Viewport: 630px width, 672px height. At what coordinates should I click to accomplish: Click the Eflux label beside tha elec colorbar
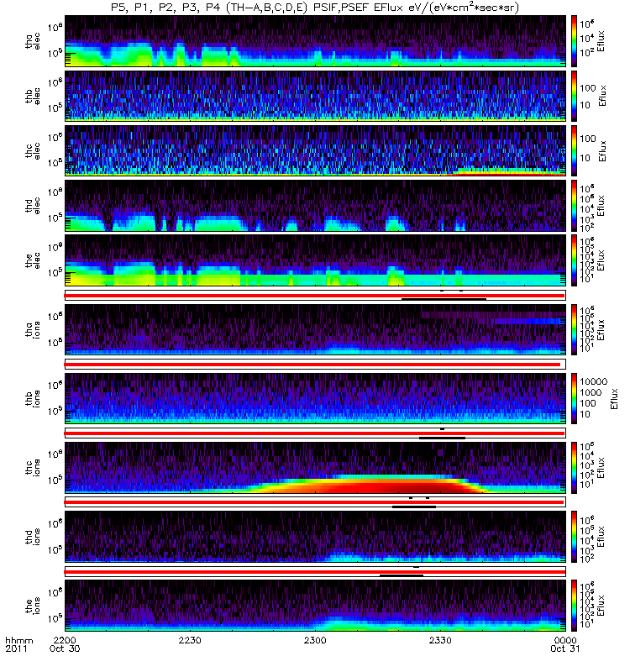601,41
